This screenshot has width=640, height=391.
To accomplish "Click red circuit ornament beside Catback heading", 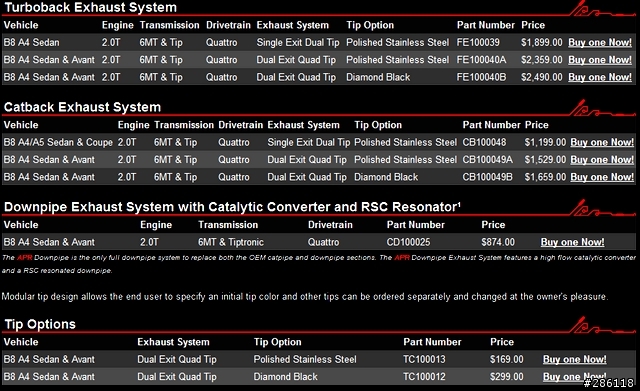I will coord(601,108).
